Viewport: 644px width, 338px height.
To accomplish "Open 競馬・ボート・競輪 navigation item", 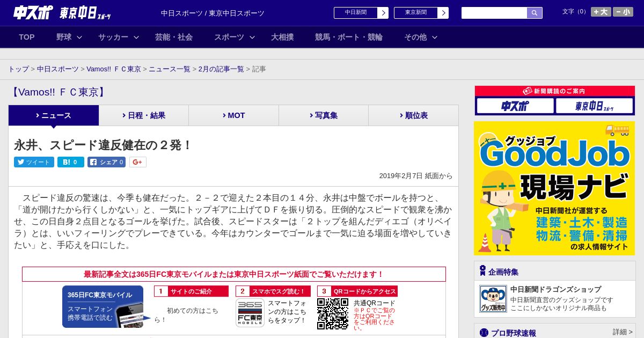I will (x=349, y=37).
